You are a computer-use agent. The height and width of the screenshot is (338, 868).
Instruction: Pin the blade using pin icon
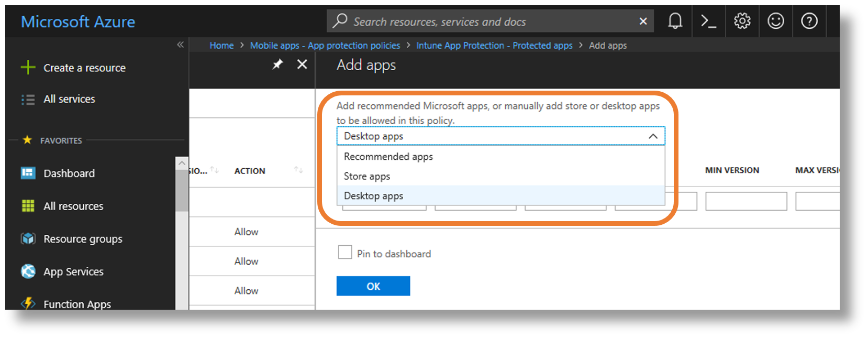[277, 64]
